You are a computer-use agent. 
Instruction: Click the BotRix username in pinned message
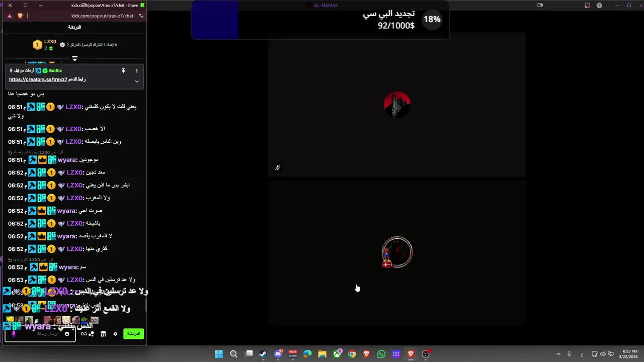pyautogui.click(x=55, y=71)
